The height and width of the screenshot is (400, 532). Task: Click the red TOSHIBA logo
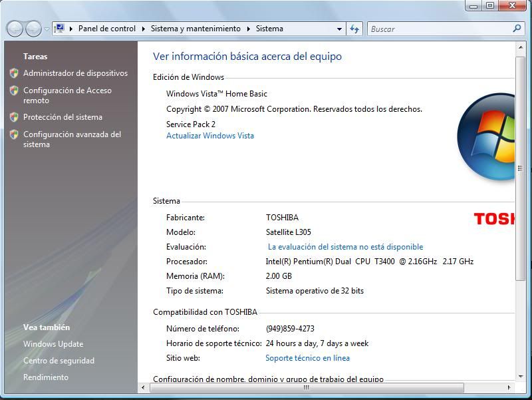point(494,219)
